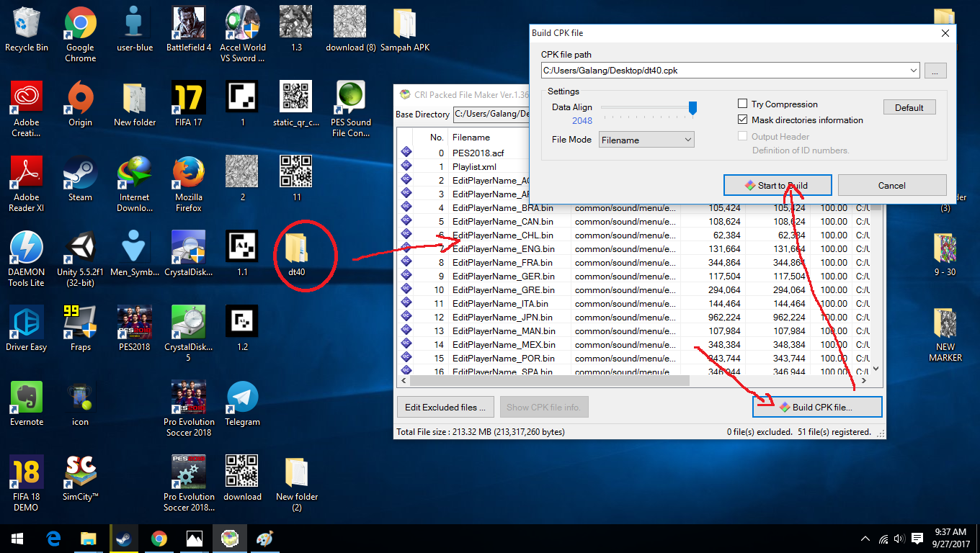
Task: Enable the Try Compression checkbox
Action: pos(778,104)
